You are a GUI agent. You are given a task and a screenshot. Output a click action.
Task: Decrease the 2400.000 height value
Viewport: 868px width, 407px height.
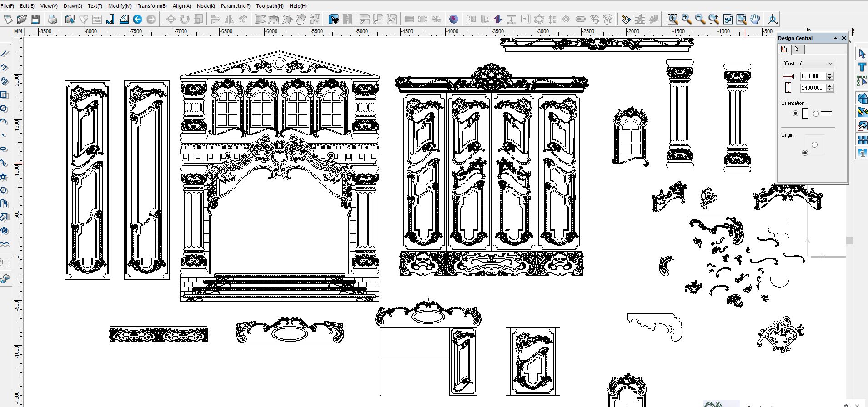(830, 90)
